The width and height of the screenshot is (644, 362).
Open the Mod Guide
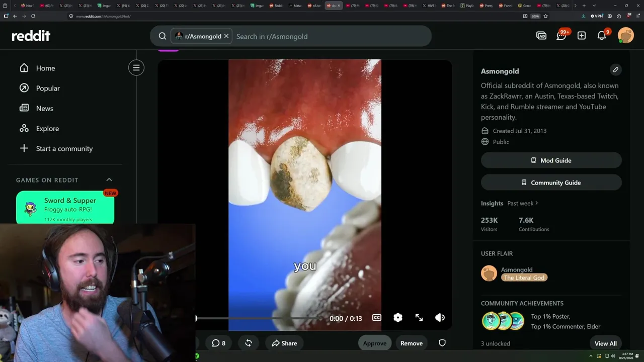(551, 160)
